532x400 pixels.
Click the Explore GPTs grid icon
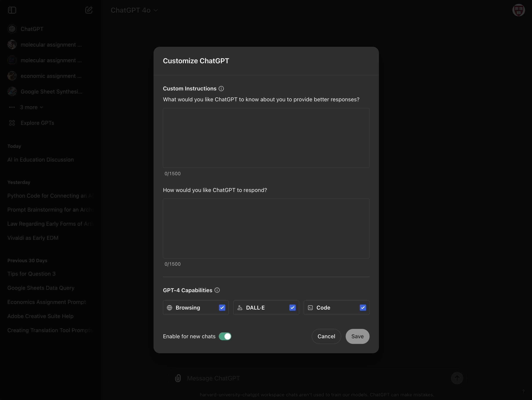12,123
